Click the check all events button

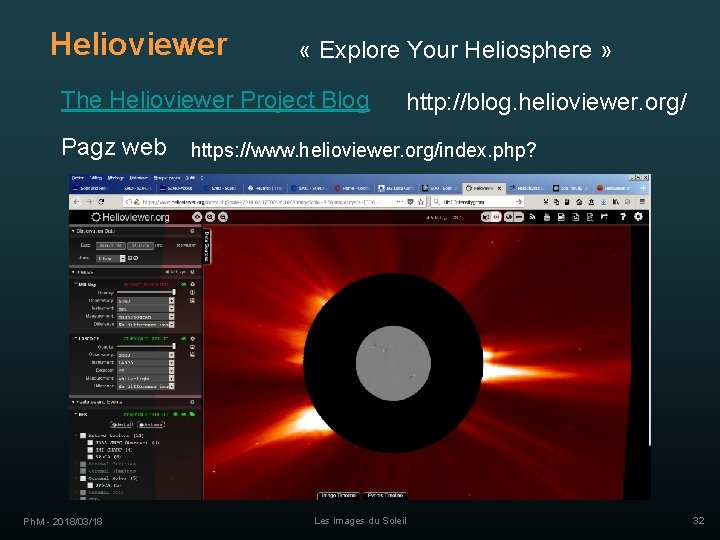point(122,424)
